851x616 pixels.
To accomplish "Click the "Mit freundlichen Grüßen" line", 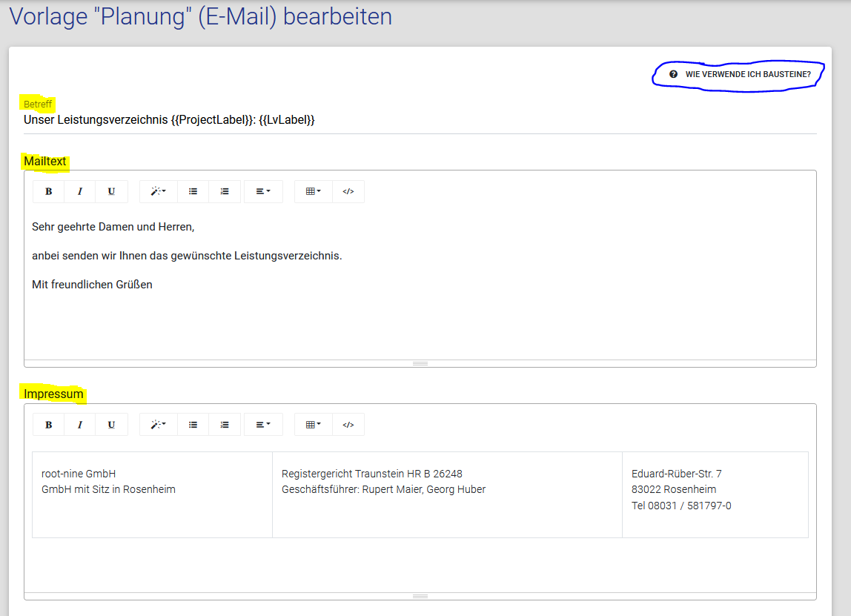I will click(x=93, y=285).
